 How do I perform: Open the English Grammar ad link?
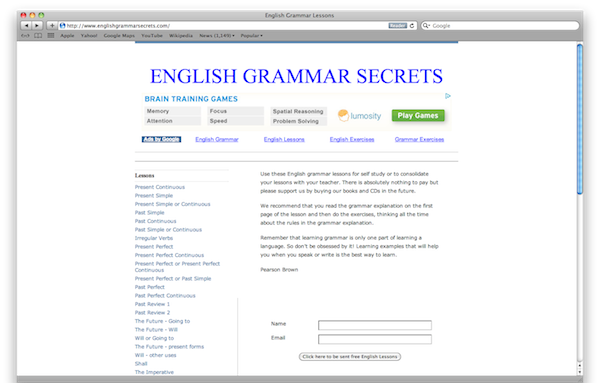click(x=217, y=139)
